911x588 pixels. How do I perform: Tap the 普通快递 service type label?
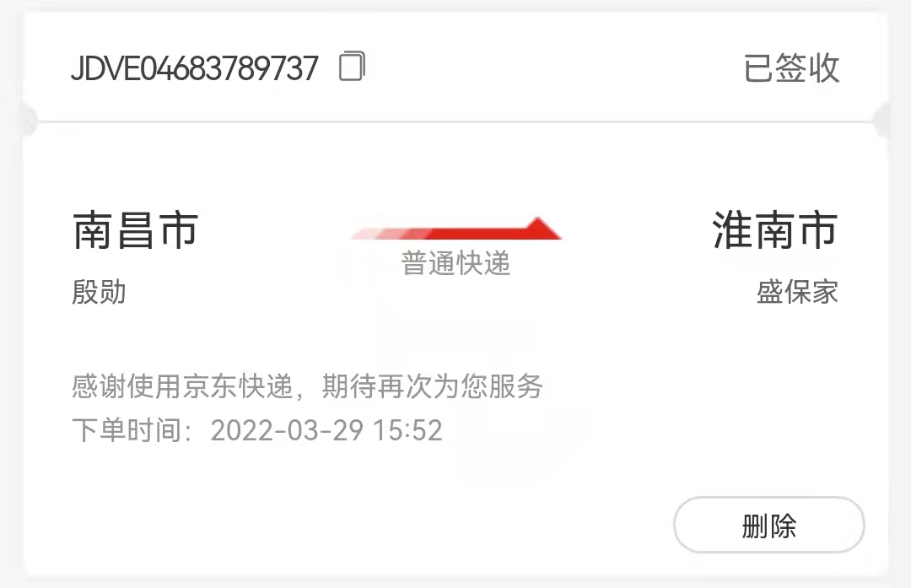(455, 263)
